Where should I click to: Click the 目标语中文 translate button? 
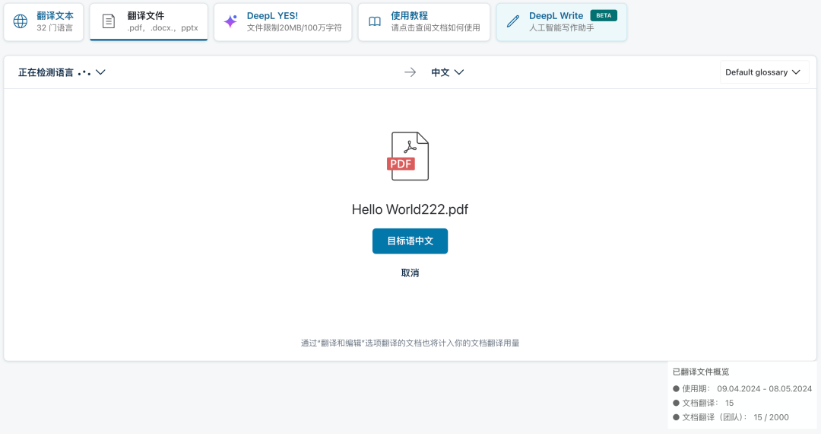pyautogui.click(x=410, y=241)
